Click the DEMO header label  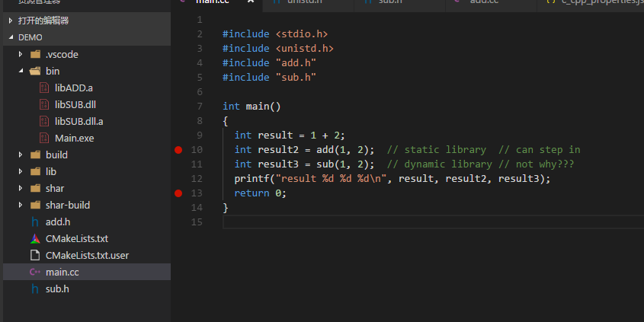pos(30,37)
